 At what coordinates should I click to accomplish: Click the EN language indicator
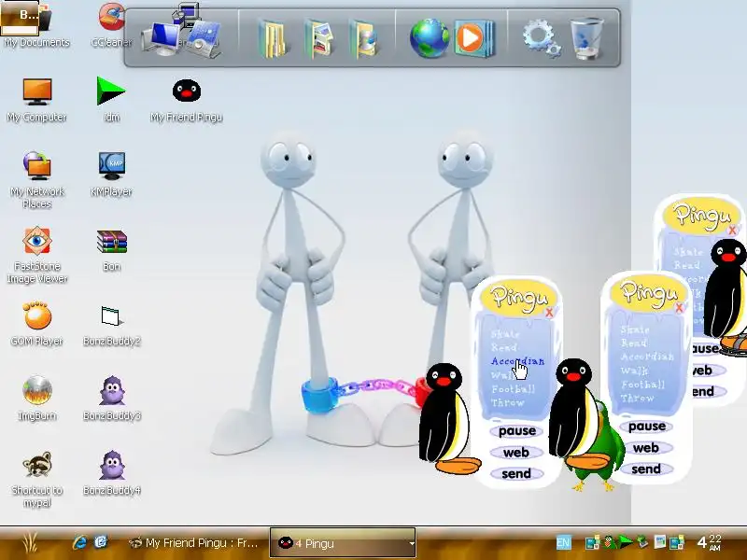tap(563, 542)
